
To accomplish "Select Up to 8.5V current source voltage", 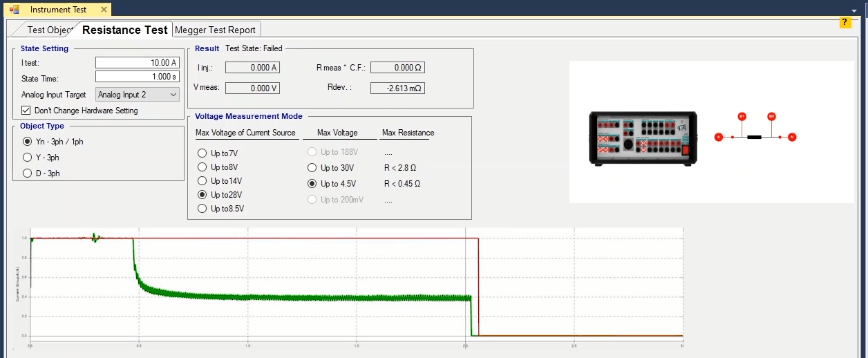I will click(x=202, y=209).
